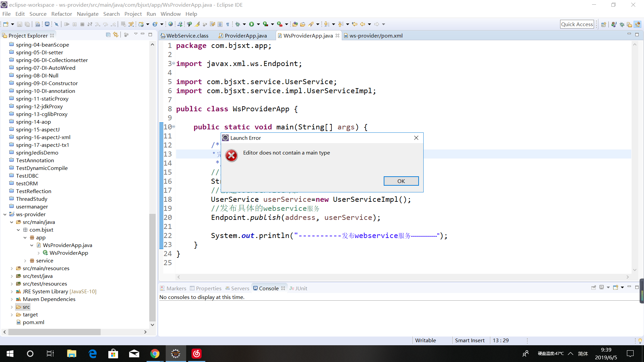Collapse the src/main/java folder
644x362 pixels.
[11, 222]
